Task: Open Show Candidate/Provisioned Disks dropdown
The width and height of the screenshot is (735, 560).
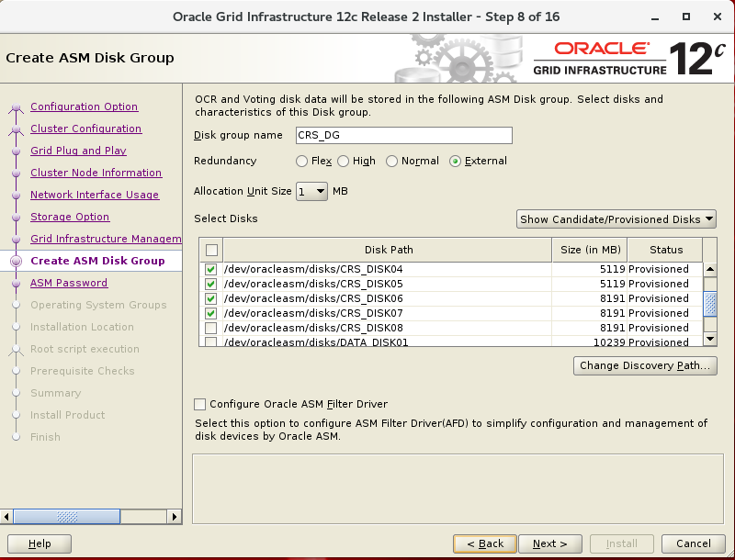Action: [x=616, y=219]
